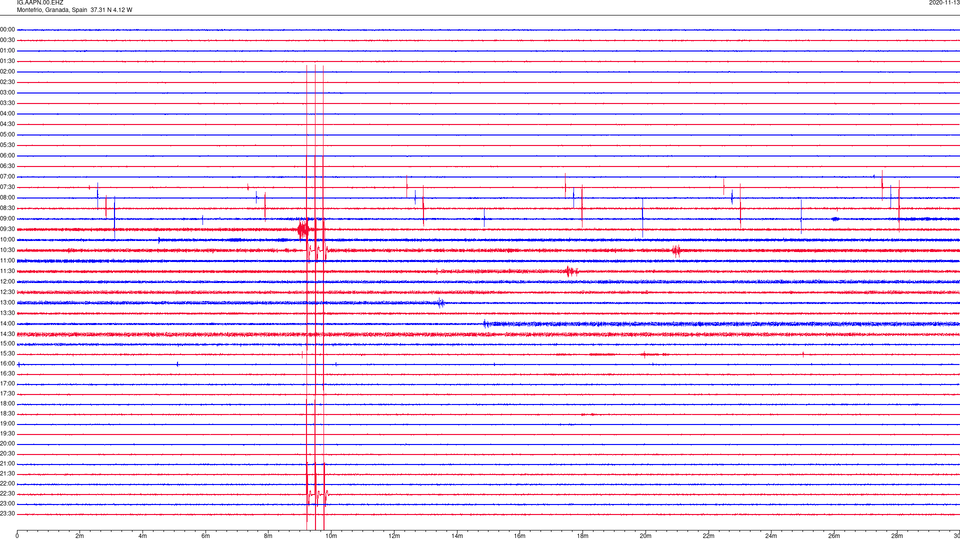Click the 07:30 time label
The width and height of the screenshot is (960, 540).
7,187
